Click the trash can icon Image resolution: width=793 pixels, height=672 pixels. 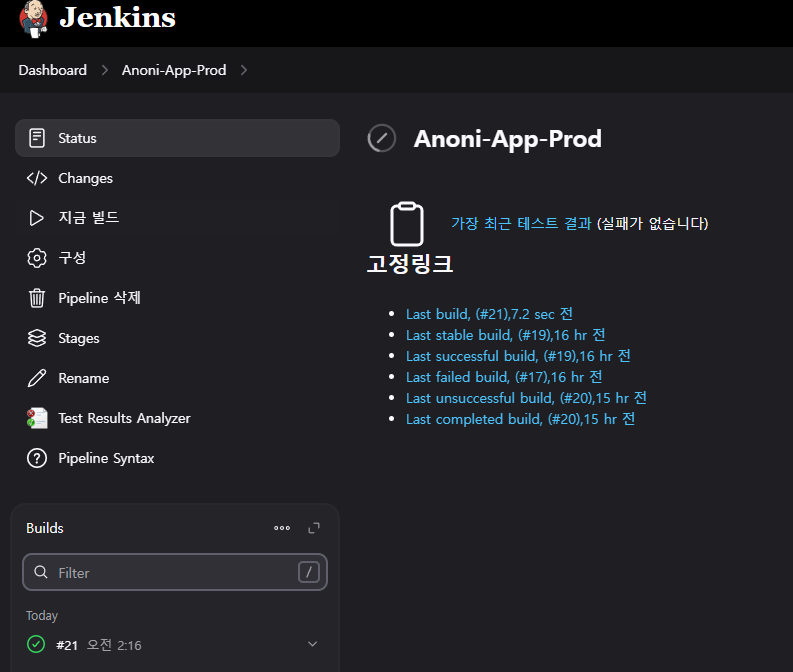point(37,298)
